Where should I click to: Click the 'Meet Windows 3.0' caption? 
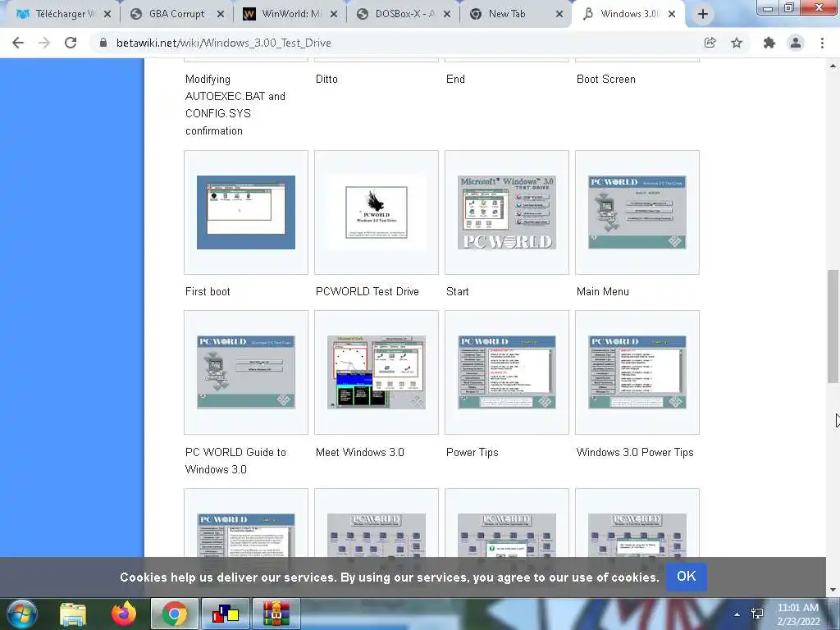click(360, 452)
